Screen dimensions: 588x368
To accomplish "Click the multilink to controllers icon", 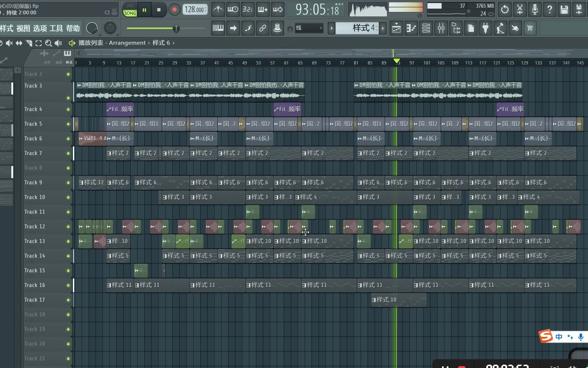I will tap(278, 28).
